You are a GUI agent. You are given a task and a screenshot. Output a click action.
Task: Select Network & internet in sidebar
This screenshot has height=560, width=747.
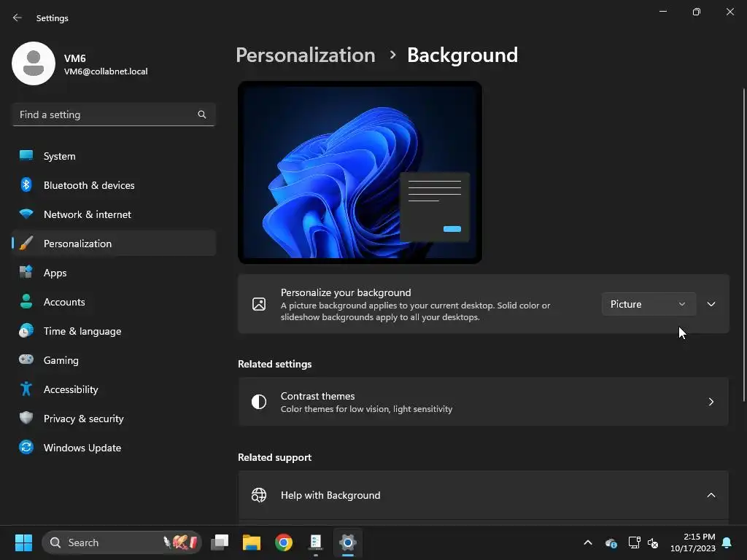(114, 214)
